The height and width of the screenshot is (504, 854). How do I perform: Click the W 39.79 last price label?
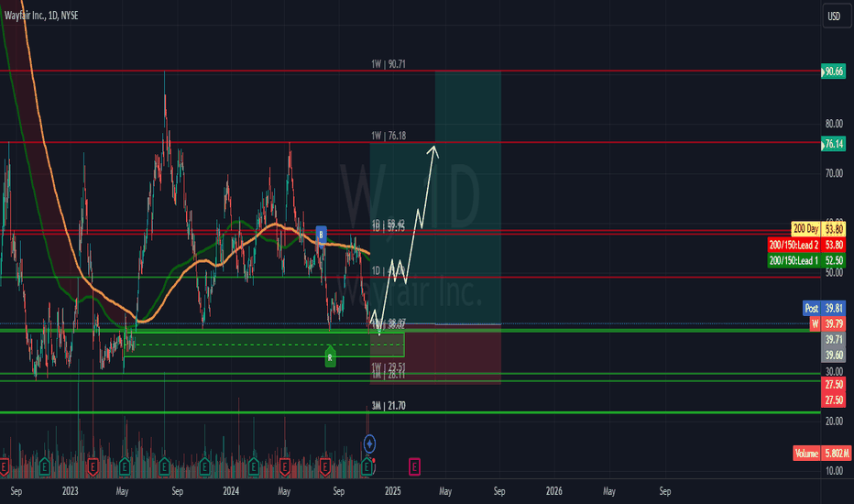pyautogui.click(x=827, y=324)
